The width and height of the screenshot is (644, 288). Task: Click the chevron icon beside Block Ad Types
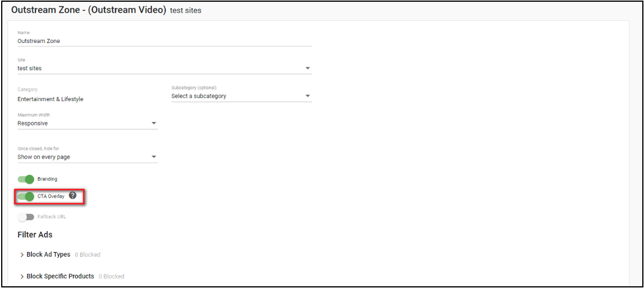[22, 255]
